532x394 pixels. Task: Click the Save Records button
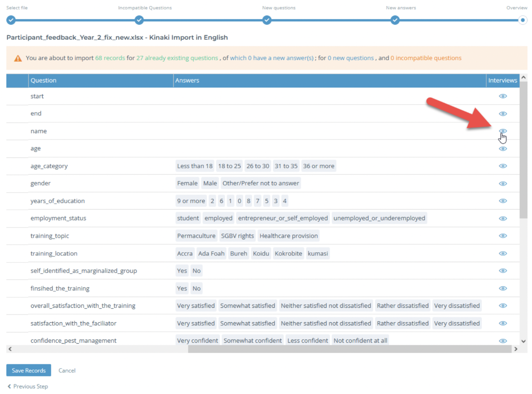(28, 370)
